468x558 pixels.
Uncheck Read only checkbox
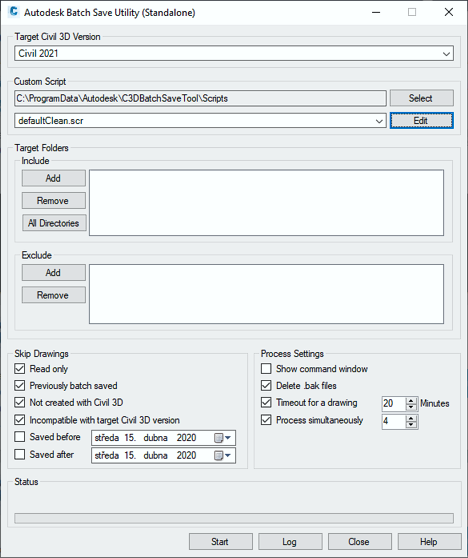[20, 369]
